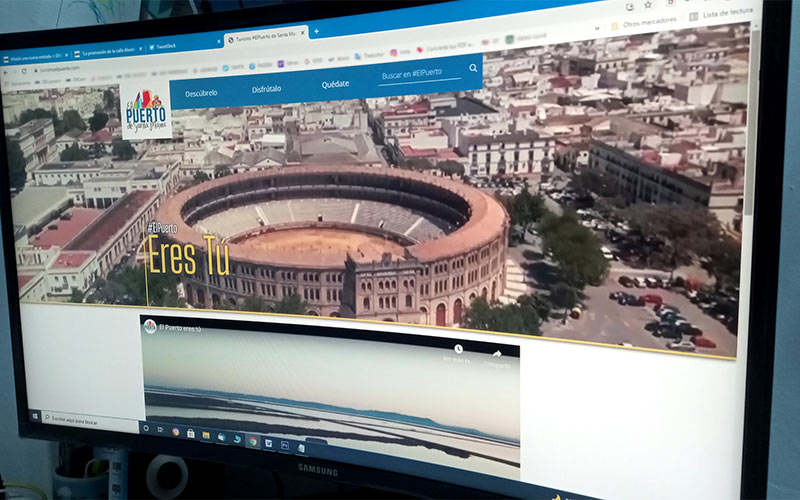
Task: Launch the Firefox icon in taskbar
Action: point(176,432)
